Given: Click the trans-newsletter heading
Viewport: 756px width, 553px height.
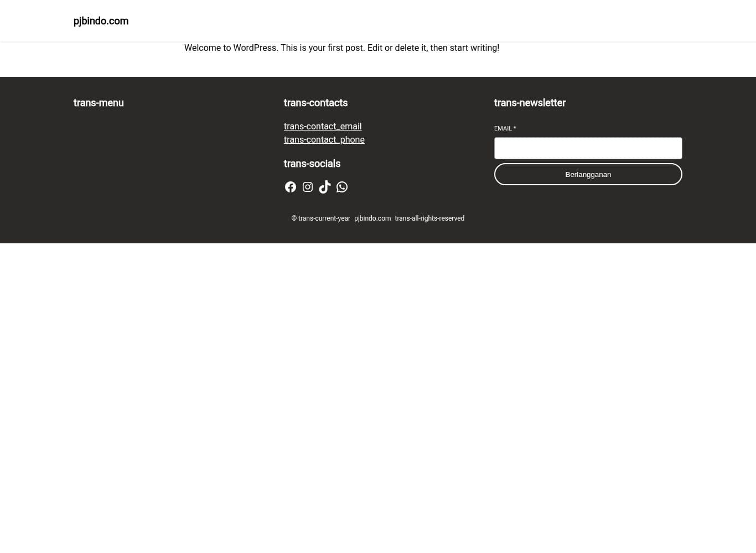Looking at the screenshot, I should 530,103.
